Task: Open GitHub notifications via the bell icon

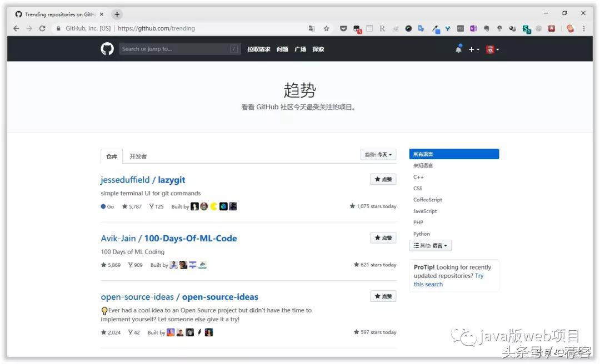Action: [x=458, y=49]
